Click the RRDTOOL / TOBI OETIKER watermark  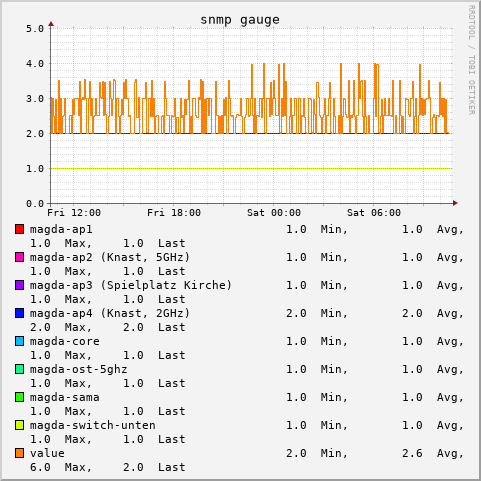[471, 60]
